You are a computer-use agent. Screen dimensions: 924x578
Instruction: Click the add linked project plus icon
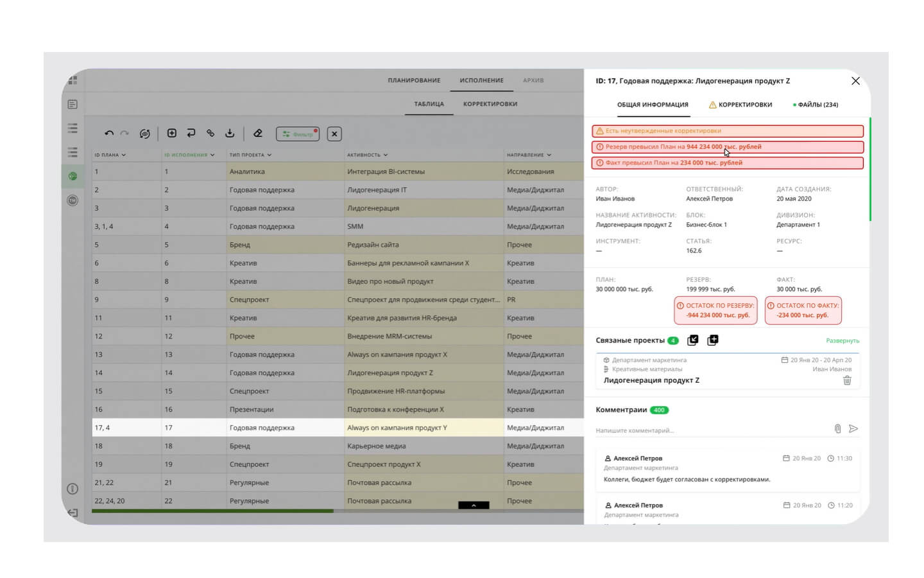712,340
